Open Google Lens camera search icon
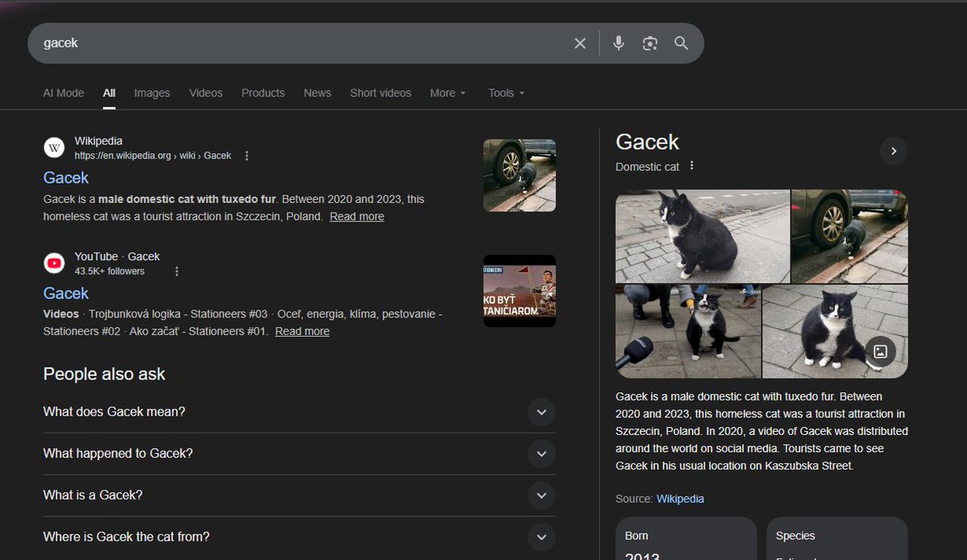This screenshot has height=560, width=967. click(650, 44)
